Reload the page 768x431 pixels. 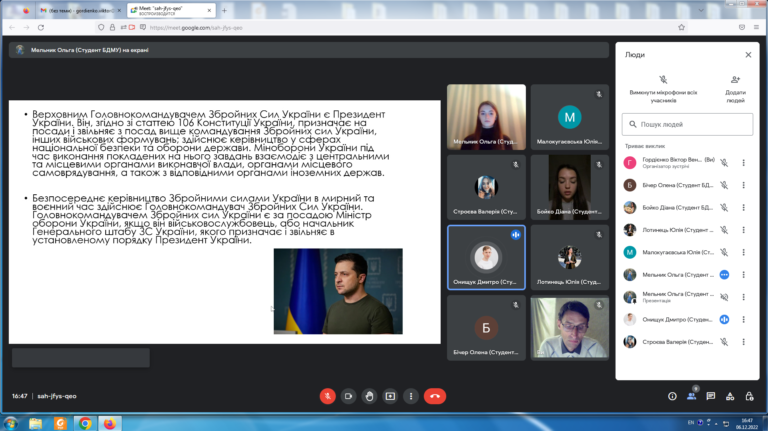(41, 27)
